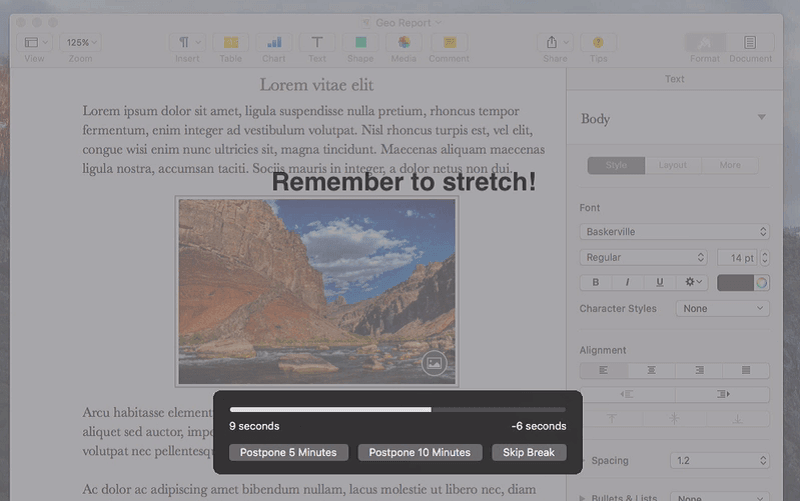Toggle underline formatting button

click(659, 282)
